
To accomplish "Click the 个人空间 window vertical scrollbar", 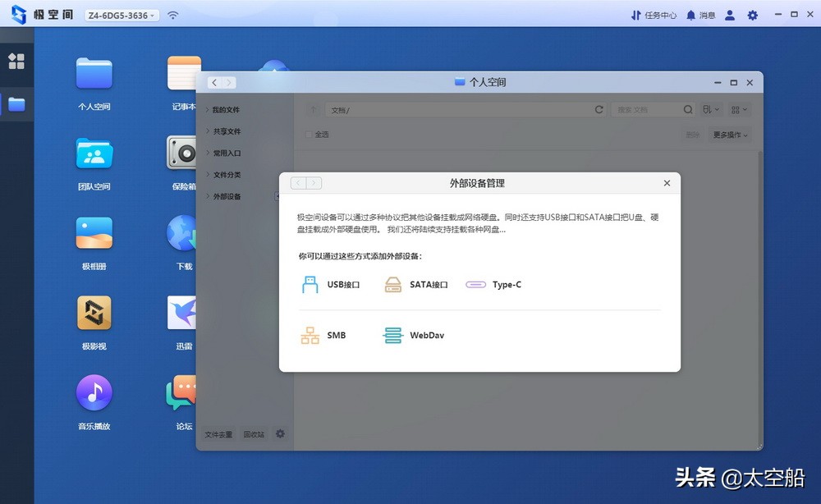I will click(x=760, y=298).
